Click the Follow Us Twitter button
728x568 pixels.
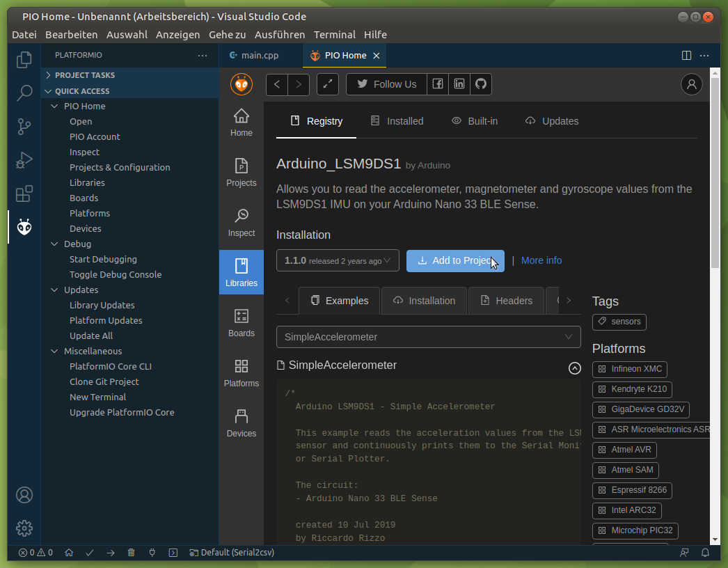[386, 84]
